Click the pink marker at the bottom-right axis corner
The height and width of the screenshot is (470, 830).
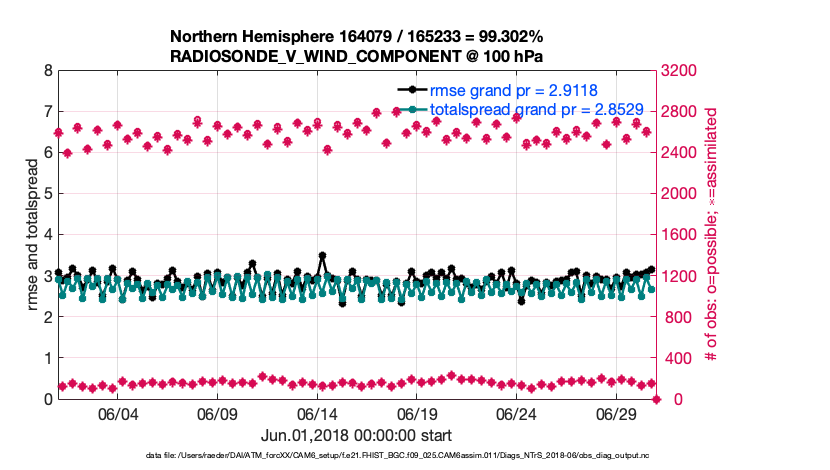tap(656, 400)
